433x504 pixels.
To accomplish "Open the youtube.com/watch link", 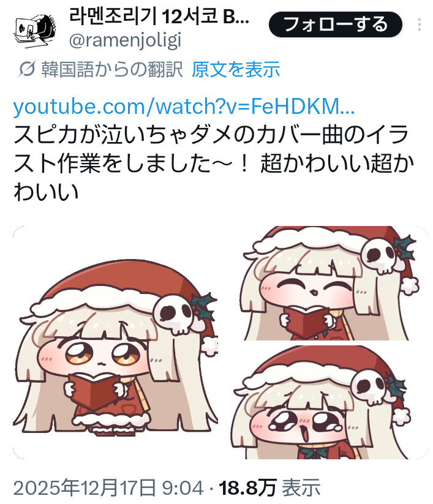I will click(184, 106).
